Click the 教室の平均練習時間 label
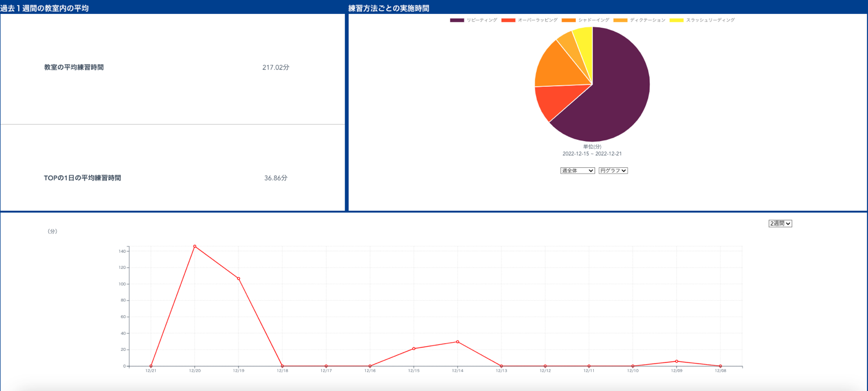Screen dimensions: 868x391 point(74,68)
